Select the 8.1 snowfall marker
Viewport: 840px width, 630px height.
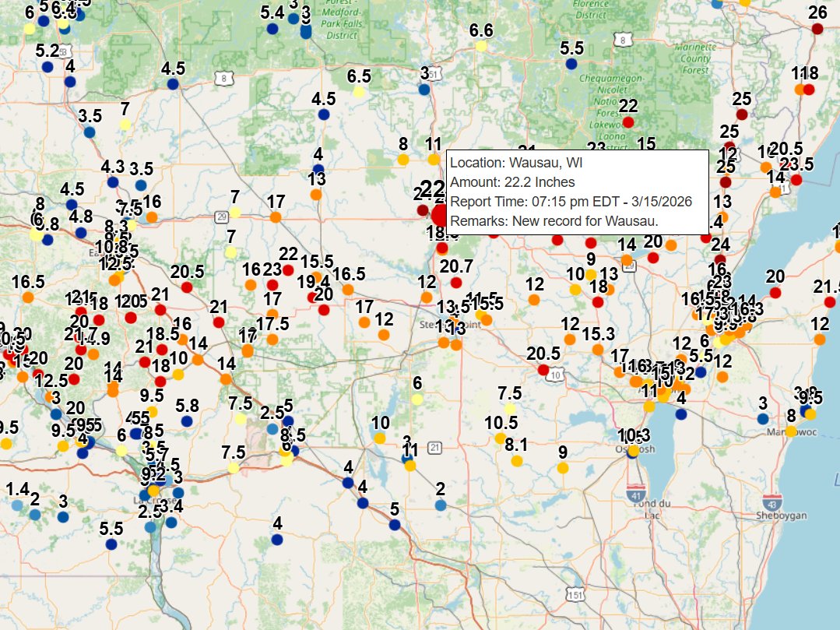coord(516,461)
